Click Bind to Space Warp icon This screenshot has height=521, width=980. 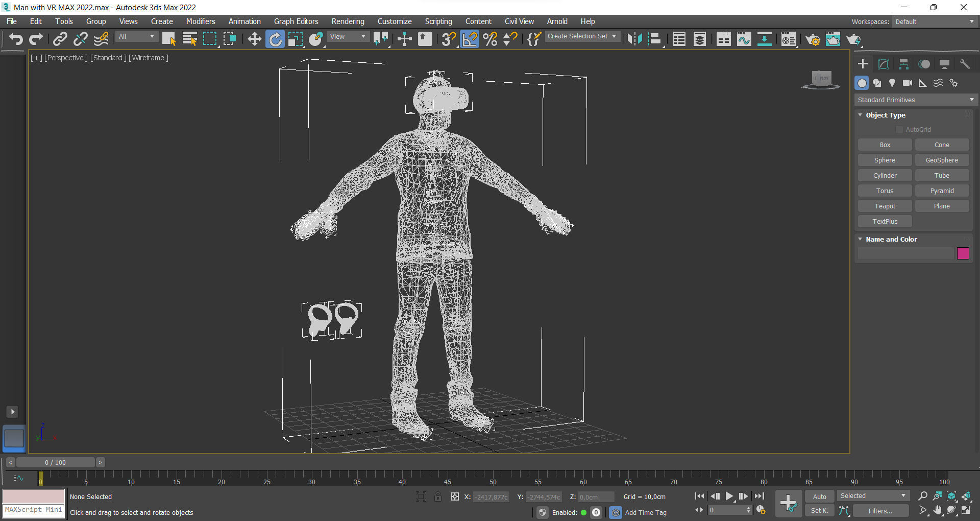[x=101, y=39]
